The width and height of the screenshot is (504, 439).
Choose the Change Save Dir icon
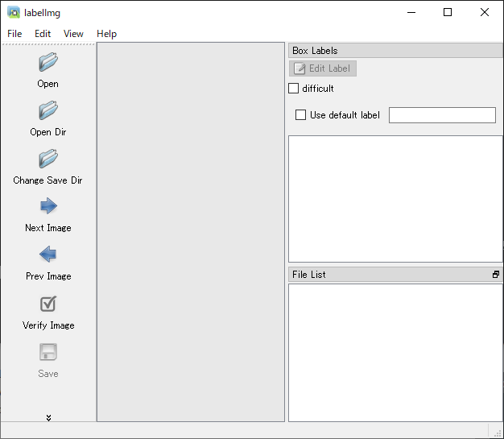pos(48,159)
